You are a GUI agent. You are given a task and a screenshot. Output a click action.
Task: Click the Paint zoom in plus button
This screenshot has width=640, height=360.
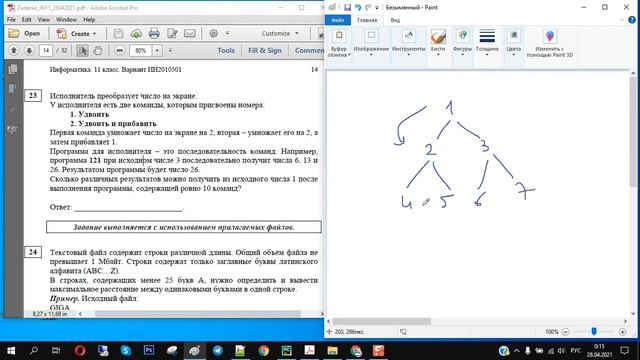coord(622,332)
